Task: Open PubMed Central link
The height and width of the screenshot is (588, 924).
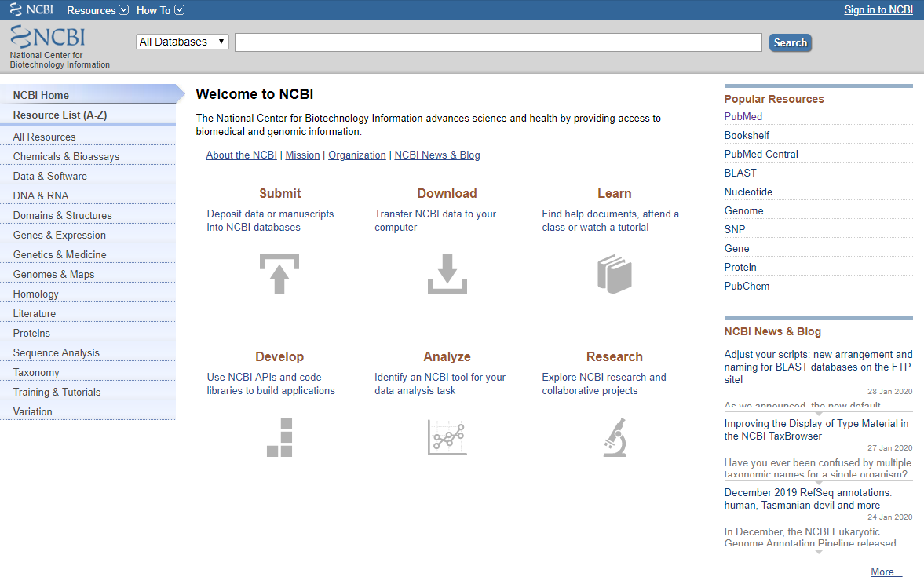Action: (761, 155)
